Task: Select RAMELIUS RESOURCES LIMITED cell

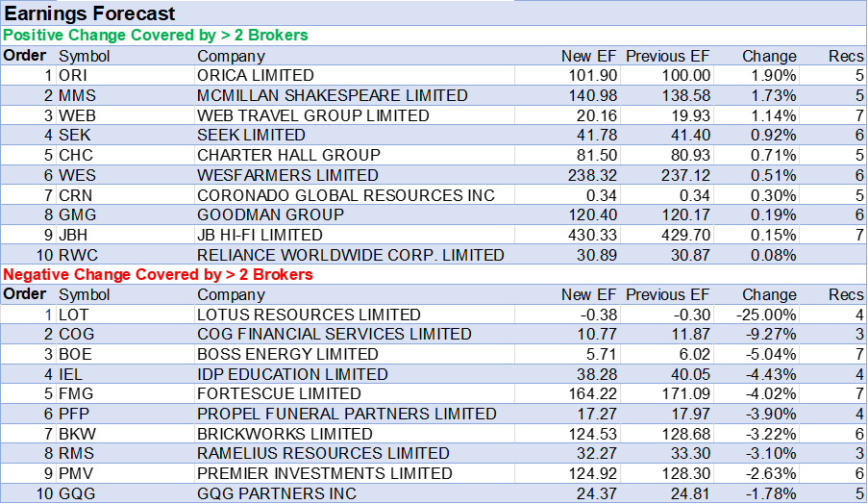Action: (323, 454)
